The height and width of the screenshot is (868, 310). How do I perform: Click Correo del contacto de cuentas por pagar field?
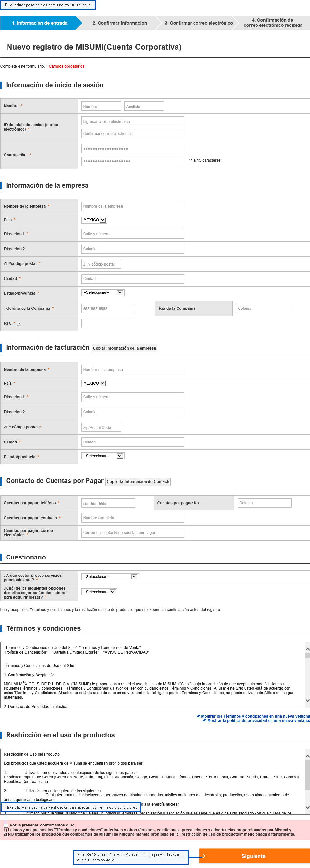(132, 533)
